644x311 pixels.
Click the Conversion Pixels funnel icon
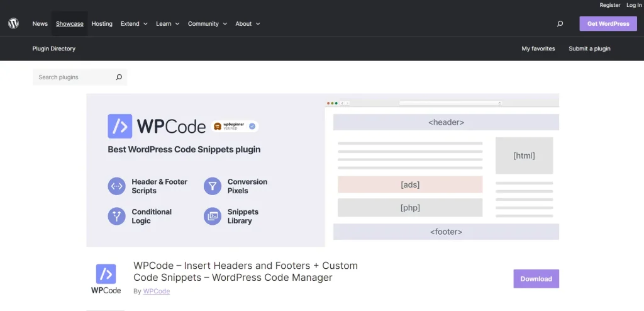tap(213, 186)
